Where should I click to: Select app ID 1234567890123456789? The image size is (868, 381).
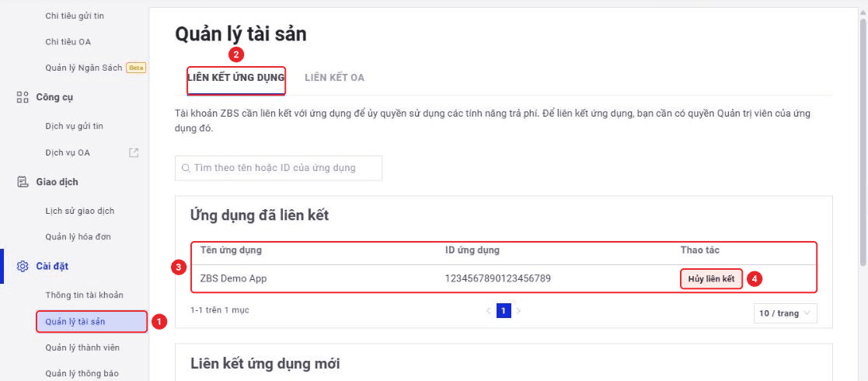497,279
